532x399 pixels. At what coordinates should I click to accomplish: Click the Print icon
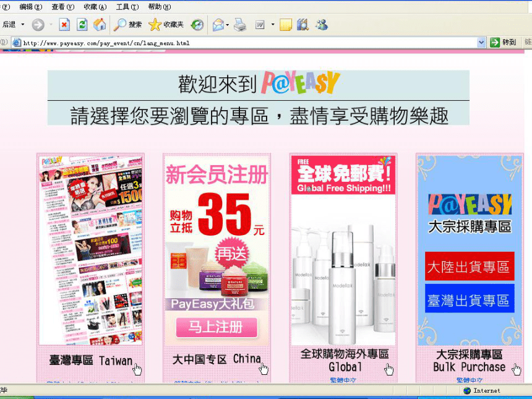240,25
